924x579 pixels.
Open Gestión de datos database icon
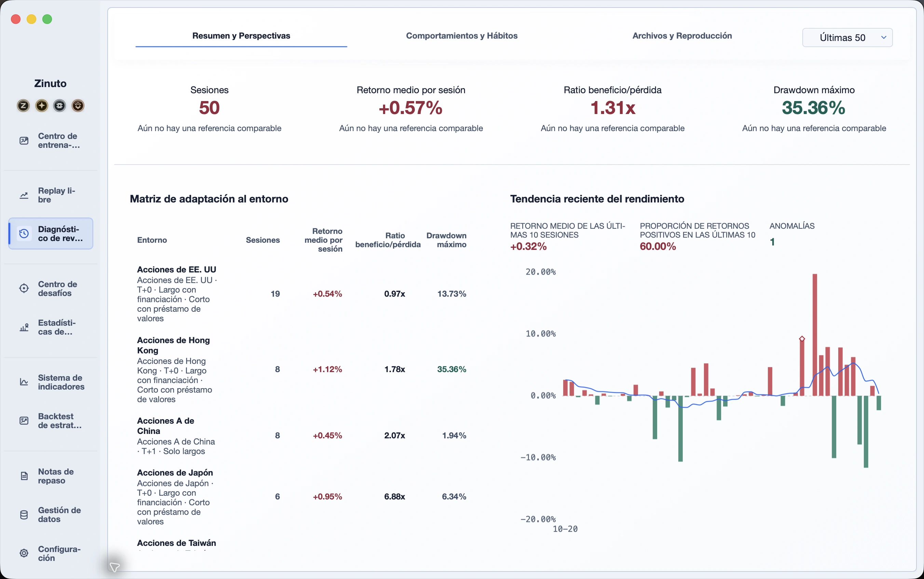pos(24,515)
